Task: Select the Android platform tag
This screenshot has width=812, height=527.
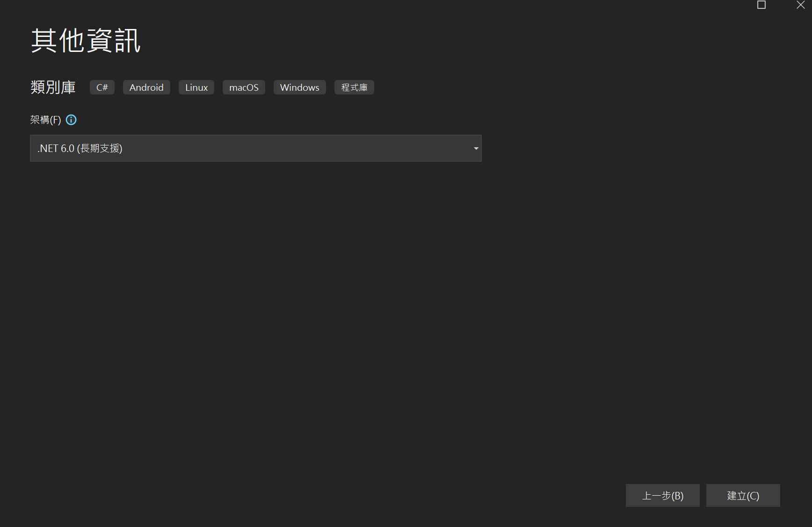Action: 146,87
